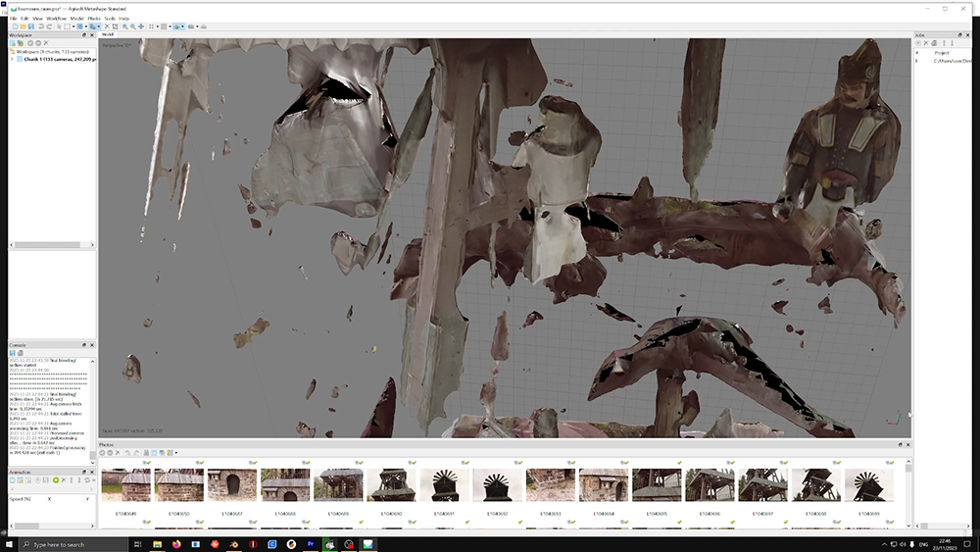Open the model view mode dropdown arrow
The image size is (980, 552).
[x=183, y=26]
